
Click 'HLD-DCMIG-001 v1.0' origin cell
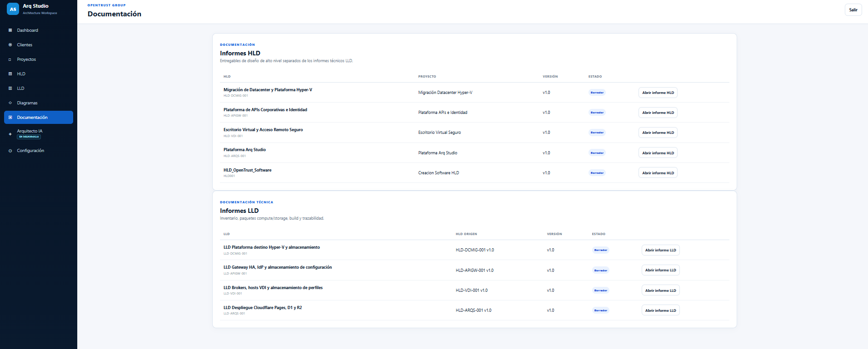475,250
